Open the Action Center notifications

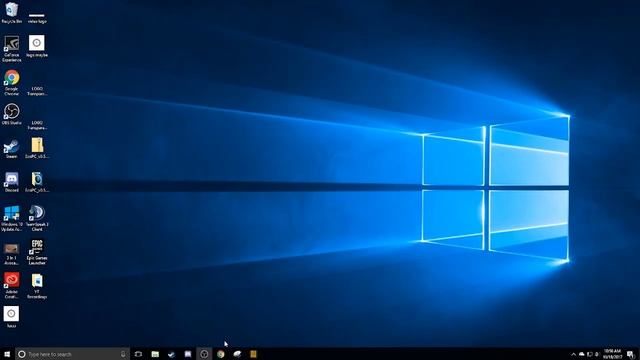click(631, 354)
